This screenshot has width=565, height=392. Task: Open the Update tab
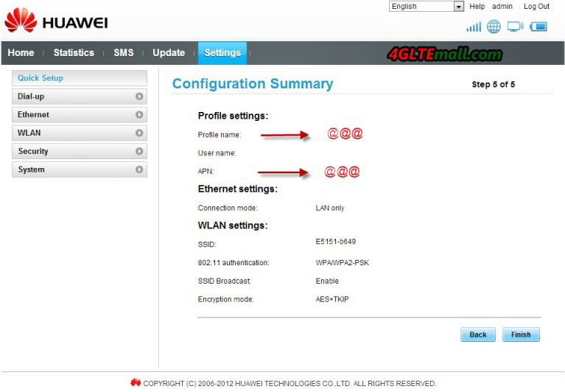point(169,52)
